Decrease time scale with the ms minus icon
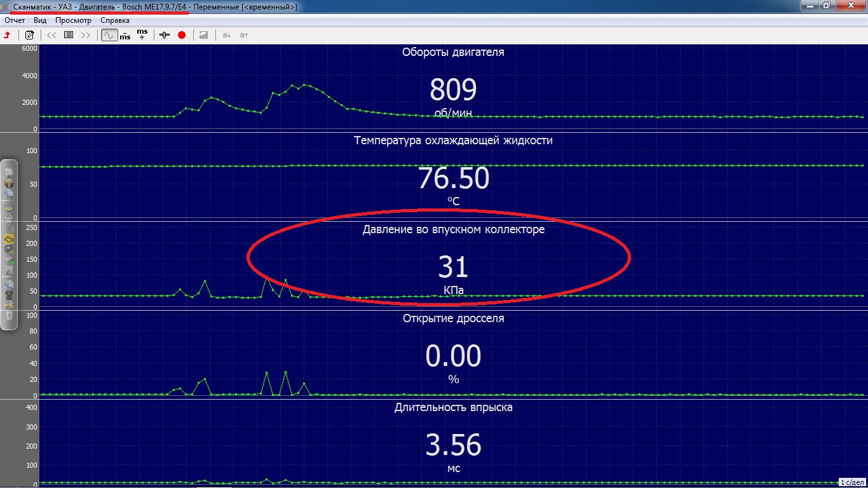This screenshot has width=868, height=488. click(125, 35)
